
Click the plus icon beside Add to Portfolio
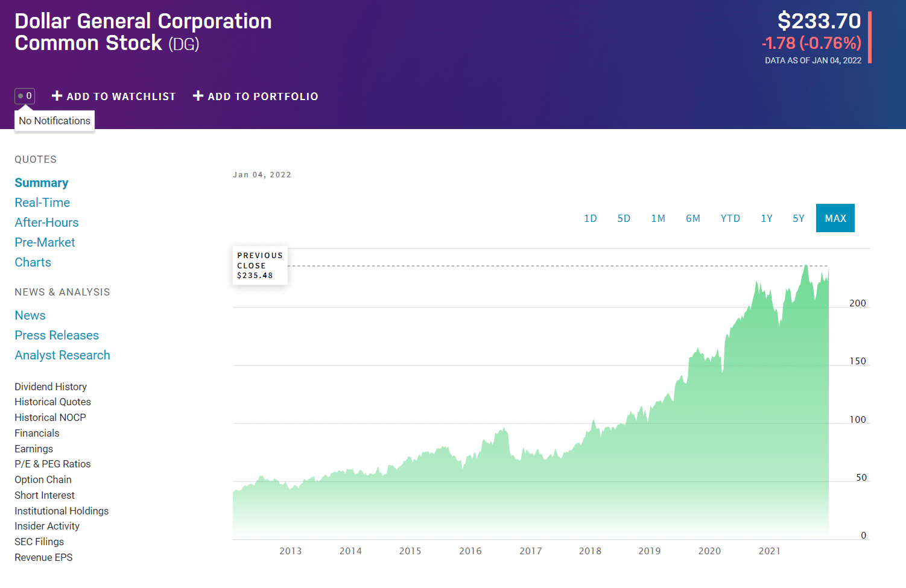coord(198,96)
